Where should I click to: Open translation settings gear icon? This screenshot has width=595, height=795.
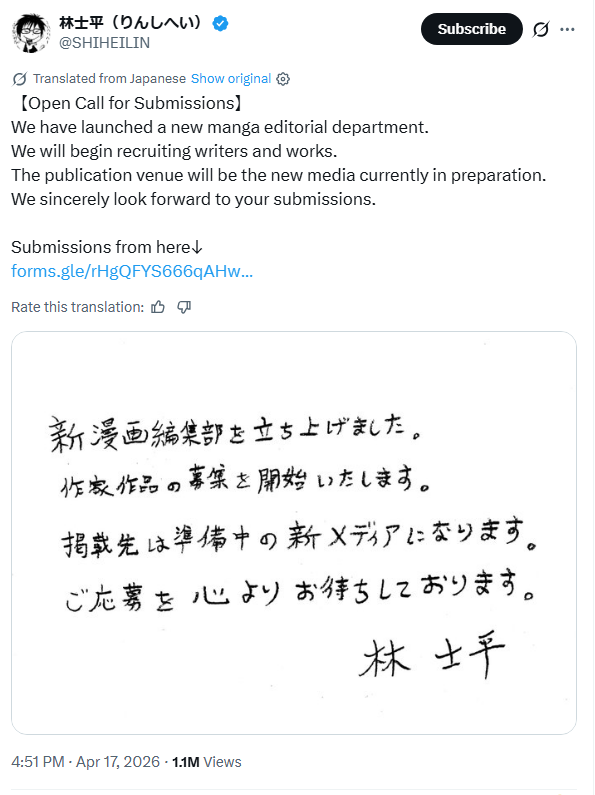283,79
